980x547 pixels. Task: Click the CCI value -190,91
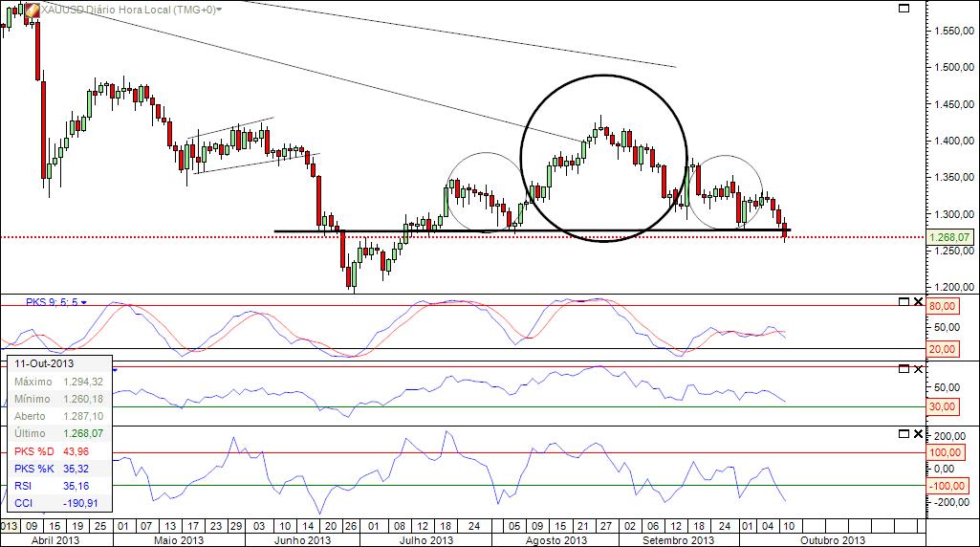click(x=80, y=503)
